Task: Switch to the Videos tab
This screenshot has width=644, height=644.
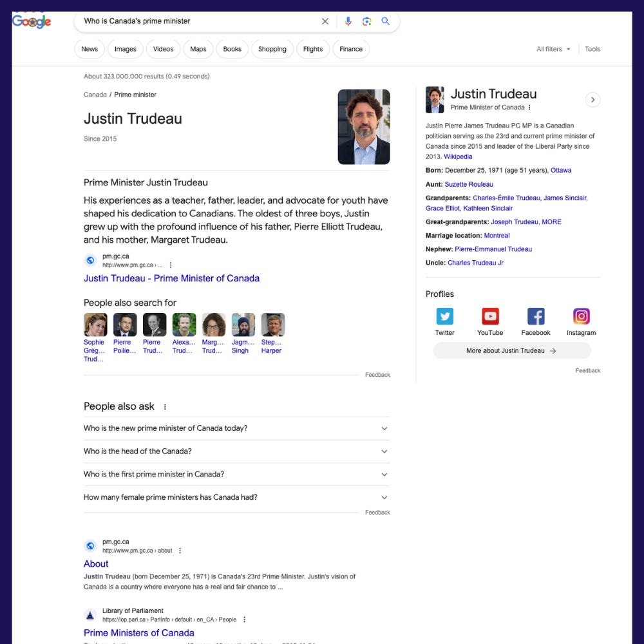Action: tap(163, 50)
